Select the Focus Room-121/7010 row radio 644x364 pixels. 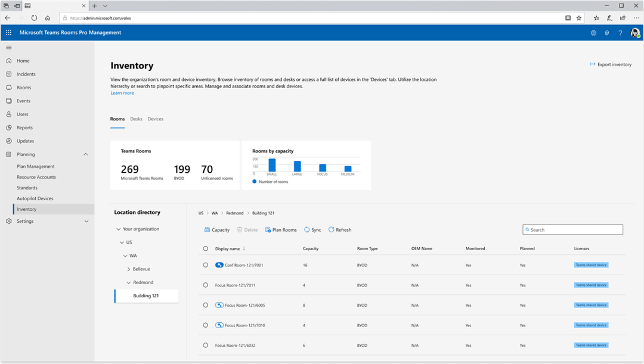click(x=205, y=325)
